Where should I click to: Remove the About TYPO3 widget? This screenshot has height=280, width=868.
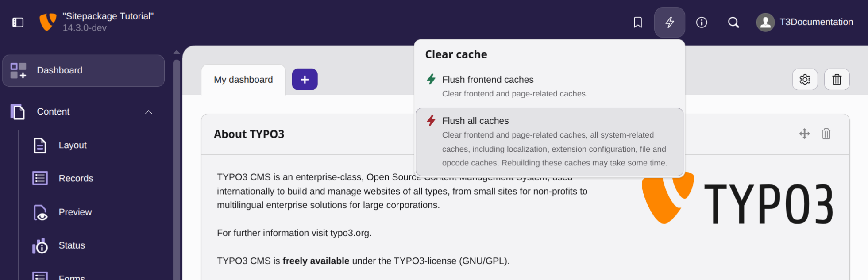click(826, 134)
